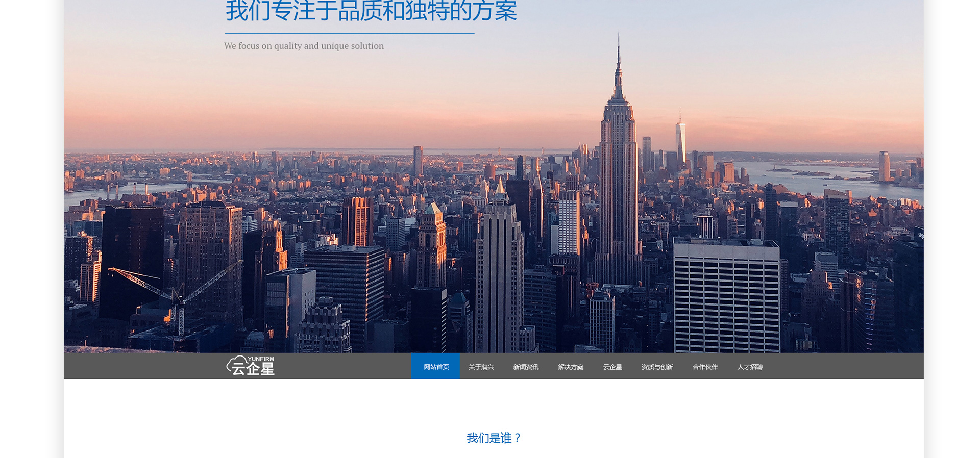Click the Yunfirm 云企星 cloud logo
The height and width of the screenshot is (458, 980).
(x=250, y=366)
